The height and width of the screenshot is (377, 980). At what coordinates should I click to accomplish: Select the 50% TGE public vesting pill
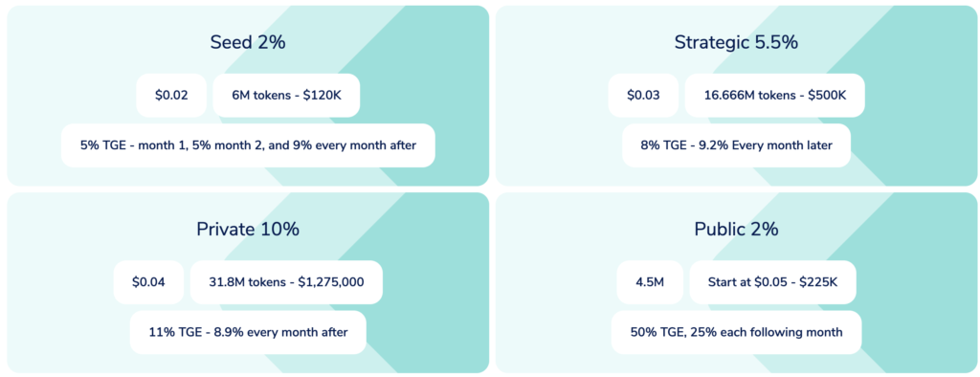click(x=736, y=332)
